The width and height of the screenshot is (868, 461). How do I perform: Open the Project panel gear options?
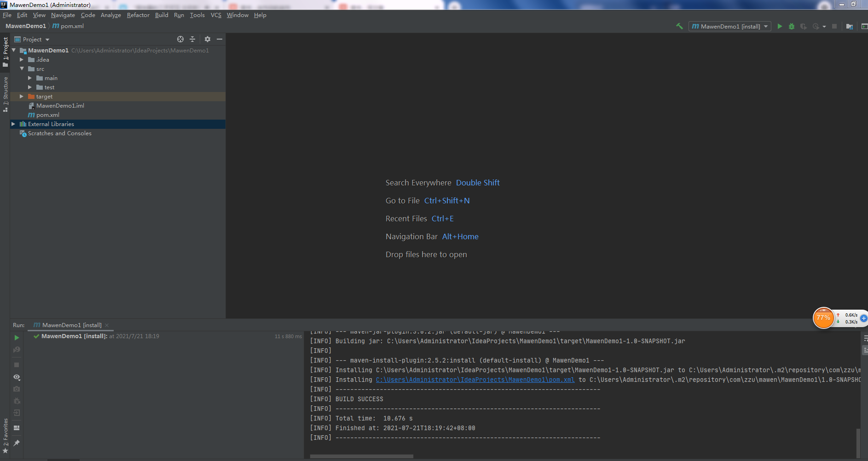[x=208, y=39]
